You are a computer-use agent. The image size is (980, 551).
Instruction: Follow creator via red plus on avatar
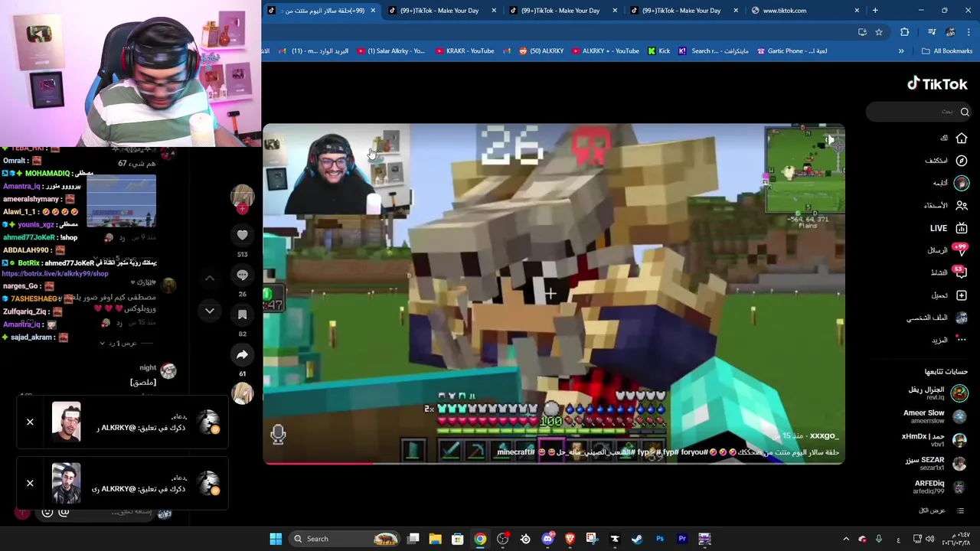pos(242,208)
